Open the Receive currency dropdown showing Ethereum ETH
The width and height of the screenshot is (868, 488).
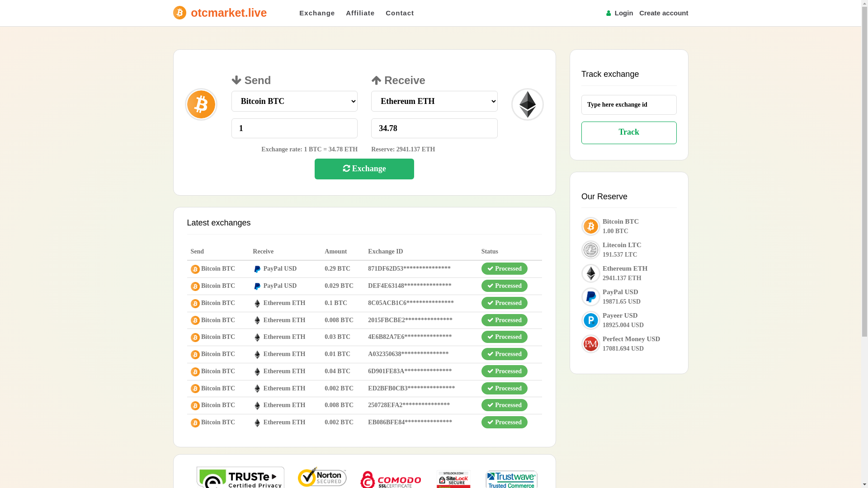[434, 101]
